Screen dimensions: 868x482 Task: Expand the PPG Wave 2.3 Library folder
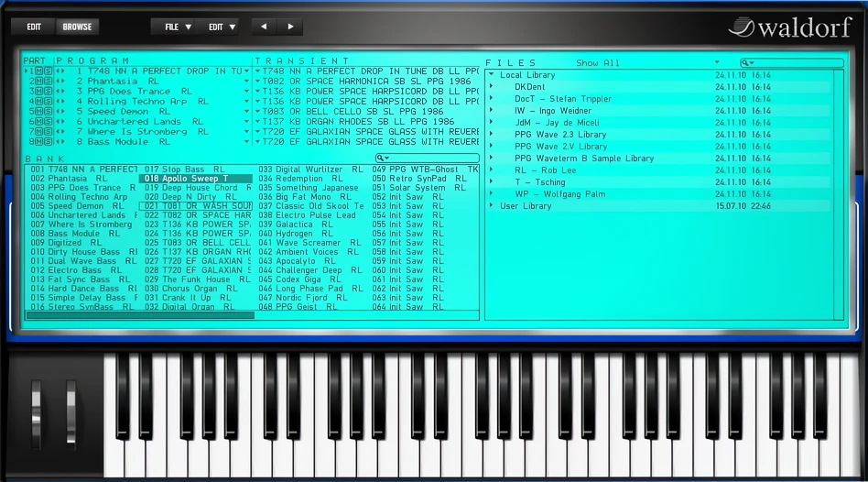(491, 134)
